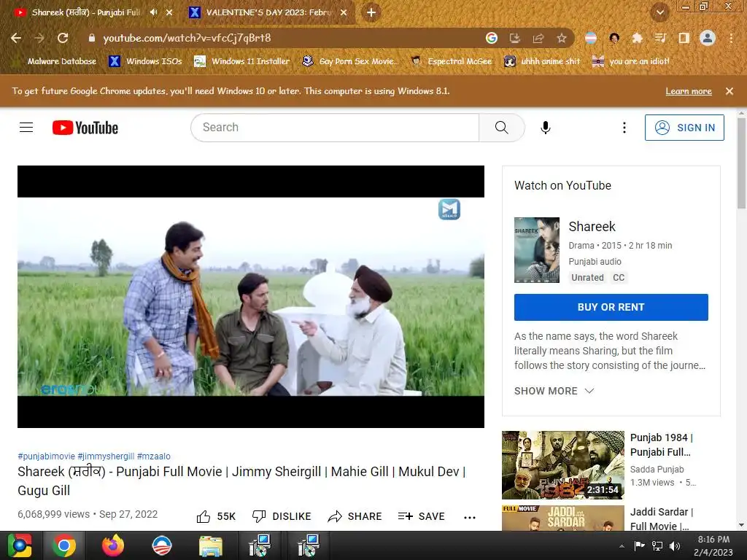Open the YouTube guide hamburger menu
747x560 pixels.
click(26, 128)
